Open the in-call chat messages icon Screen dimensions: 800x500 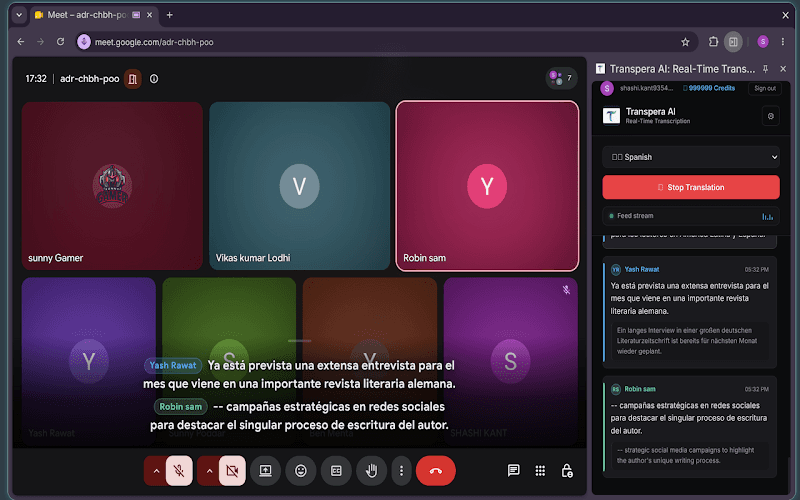(513, 470)
